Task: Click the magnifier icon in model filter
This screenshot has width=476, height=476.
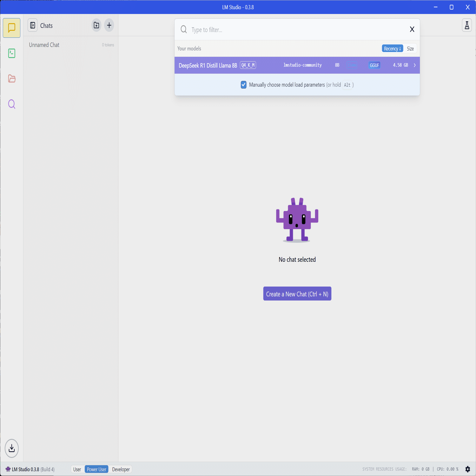Action: pyautogui.click(x=184, y=30)
